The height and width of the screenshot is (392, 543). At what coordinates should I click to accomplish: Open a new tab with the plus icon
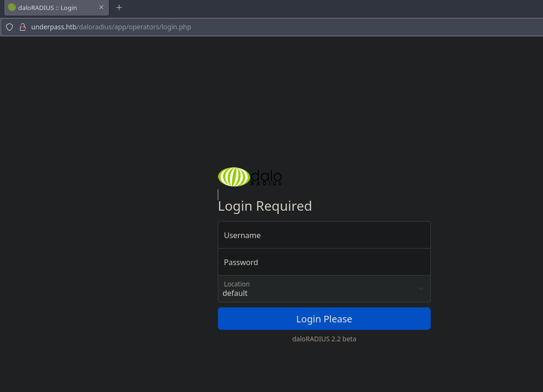point(119,7)
